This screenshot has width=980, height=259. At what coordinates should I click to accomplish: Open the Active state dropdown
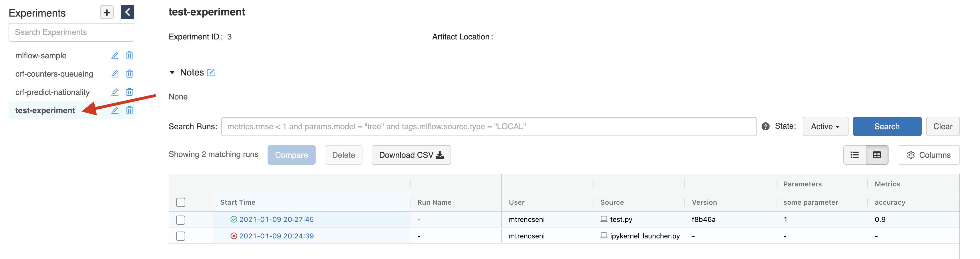(x=825, y=127)
